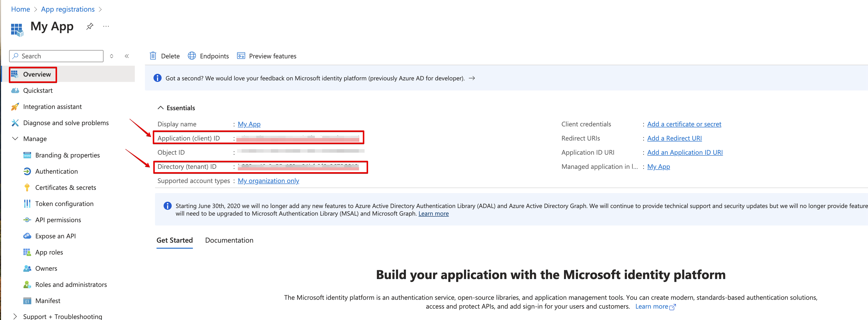The width and height of the screenshot is (868, 320).
Task: Click the My App grid icon in header
Action: pyautogui.click(x=17, y=30)
